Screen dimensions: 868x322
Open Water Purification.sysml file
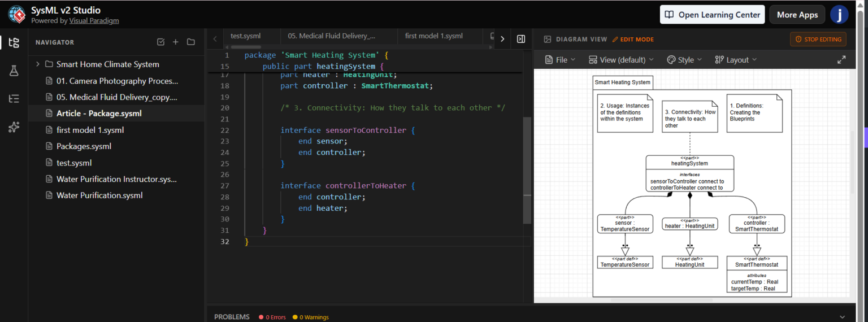[x=116, y=195]
